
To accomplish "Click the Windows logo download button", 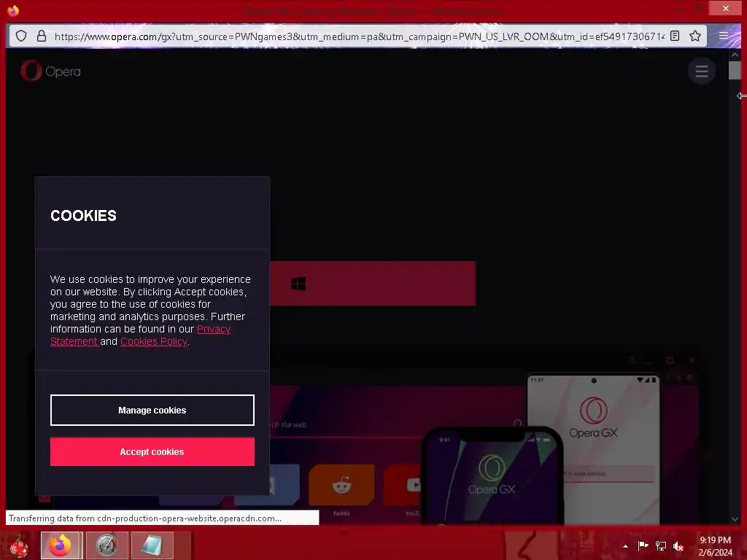I will coord(373,284).
